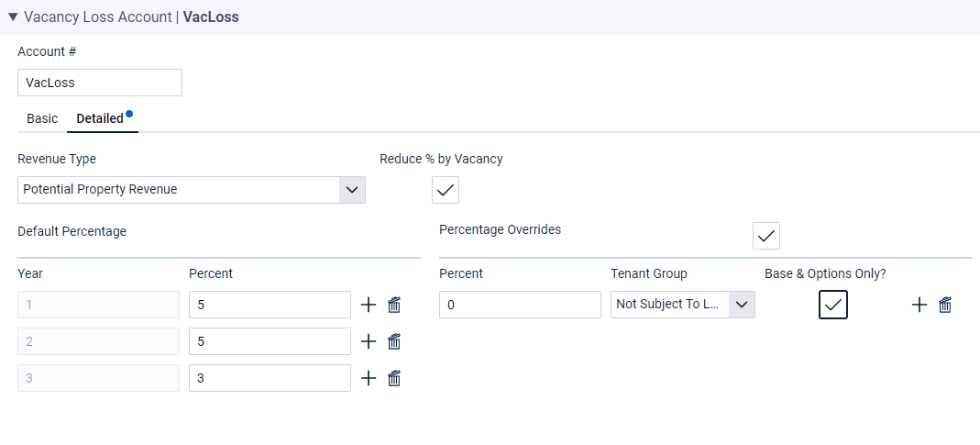Add a new percentage override row

(919, 305)
